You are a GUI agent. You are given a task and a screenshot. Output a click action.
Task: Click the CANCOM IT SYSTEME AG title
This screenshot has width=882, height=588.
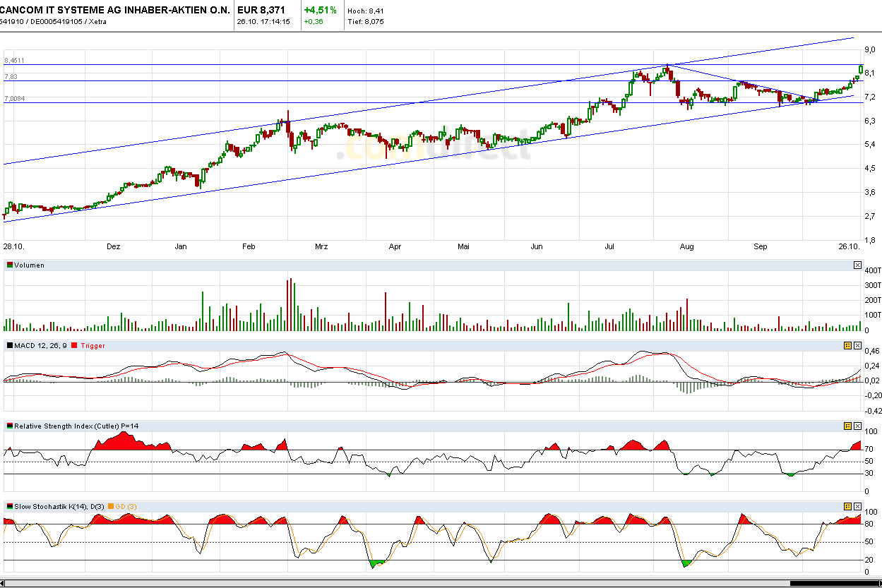tap(115, 10)
